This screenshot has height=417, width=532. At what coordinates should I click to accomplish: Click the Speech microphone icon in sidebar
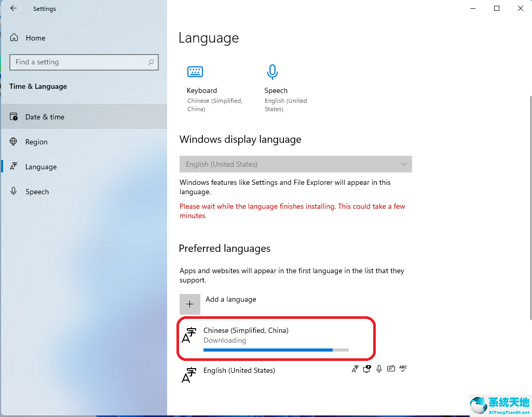(x=13, y=191)
